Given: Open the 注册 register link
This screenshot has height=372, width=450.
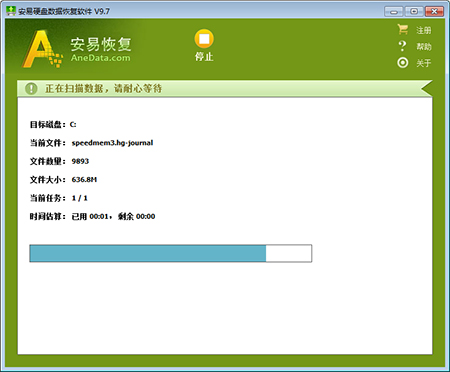Looking at the screenshot, I should (x=424, y=30).
